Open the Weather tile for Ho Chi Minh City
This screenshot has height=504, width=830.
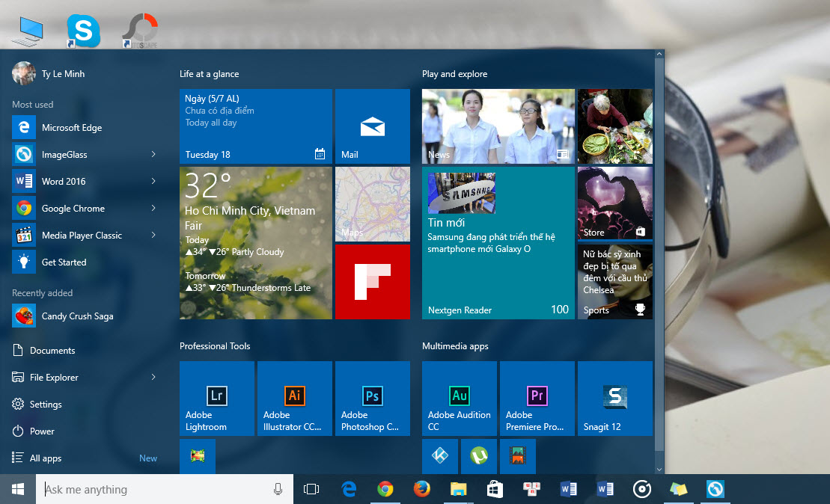[x=256, y=243]
